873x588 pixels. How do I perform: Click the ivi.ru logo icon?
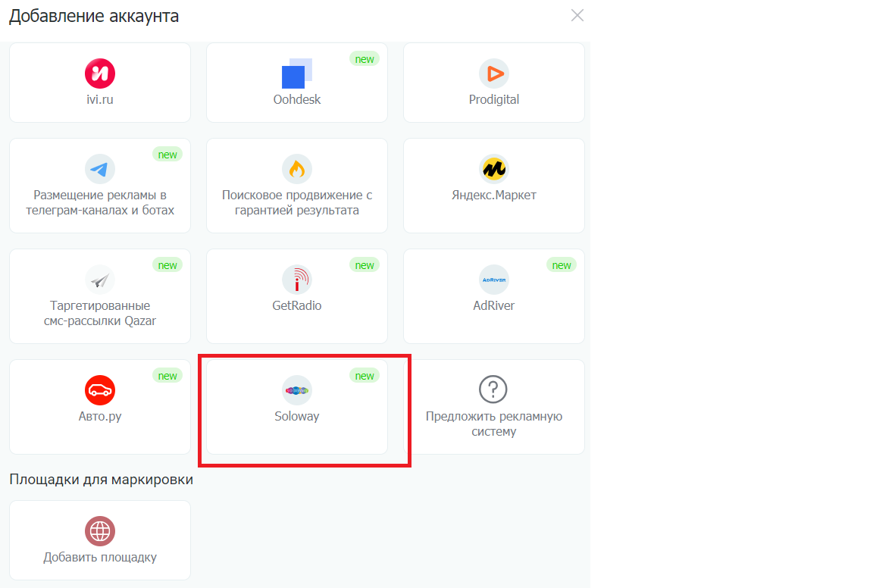pyautogui.click(x=100, y=73)
